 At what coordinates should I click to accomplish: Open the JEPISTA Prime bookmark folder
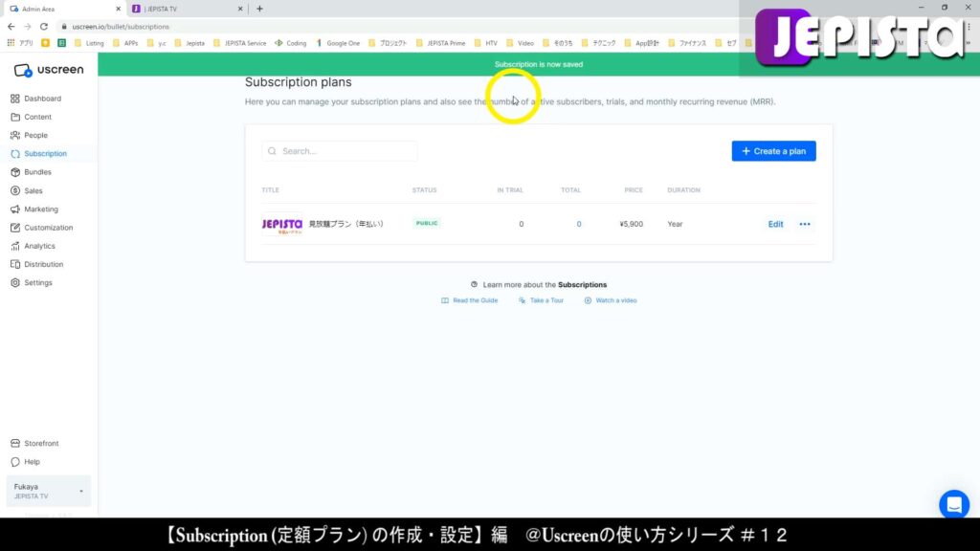tap(440, 43)
